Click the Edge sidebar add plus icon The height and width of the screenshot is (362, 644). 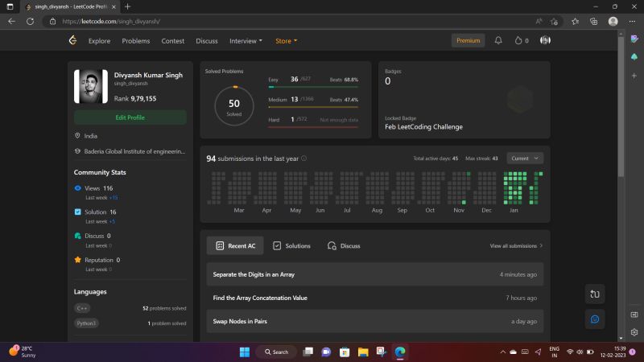pos(634,76)
